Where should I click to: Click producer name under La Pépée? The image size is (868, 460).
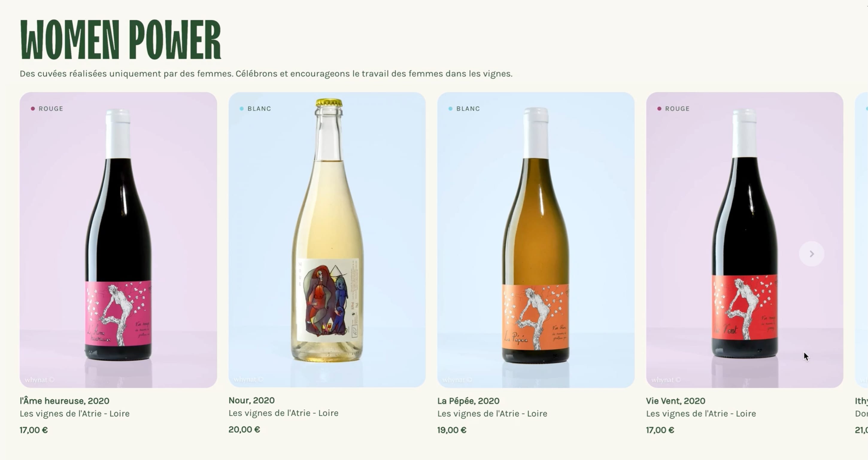(x=492, y=414)
